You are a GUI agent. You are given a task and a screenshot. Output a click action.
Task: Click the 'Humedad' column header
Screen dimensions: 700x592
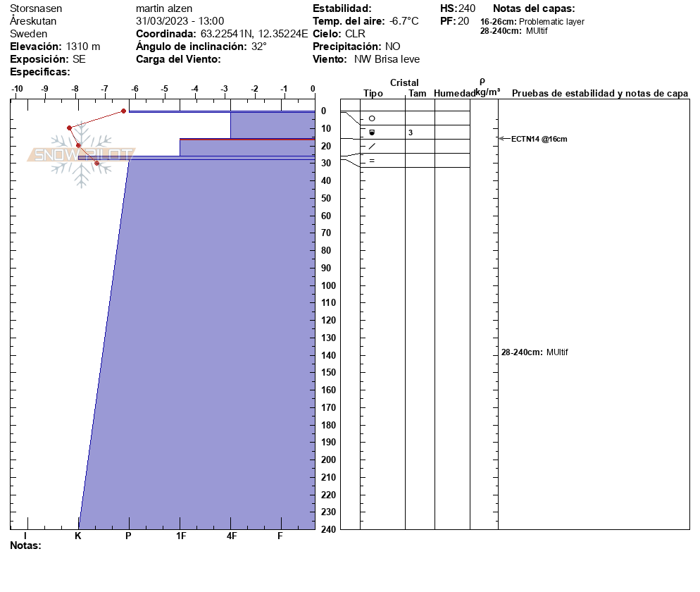(x=454, y=93)
